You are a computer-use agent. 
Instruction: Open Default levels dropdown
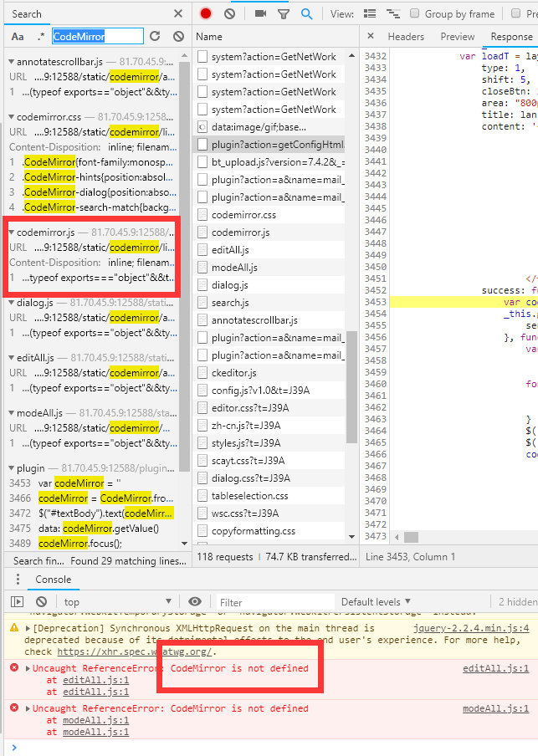(x=377, y=602)
